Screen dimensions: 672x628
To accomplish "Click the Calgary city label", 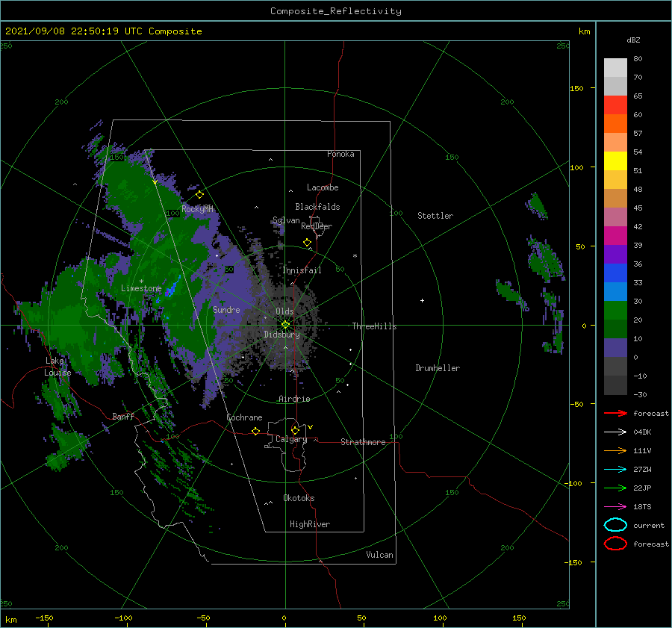I will tap(291, 439).
